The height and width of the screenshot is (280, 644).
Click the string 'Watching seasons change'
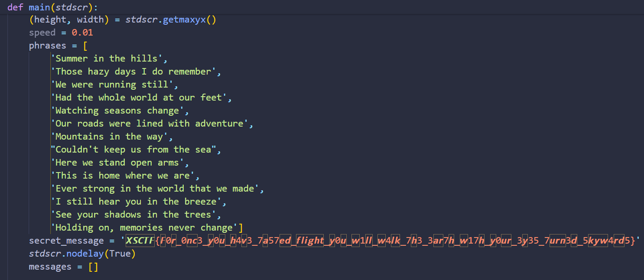pos(117,111)
